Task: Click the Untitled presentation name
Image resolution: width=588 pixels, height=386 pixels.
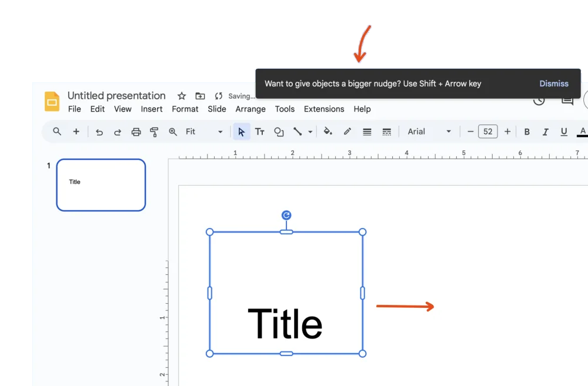Action: pyautogui.click(x=116, y=96)
